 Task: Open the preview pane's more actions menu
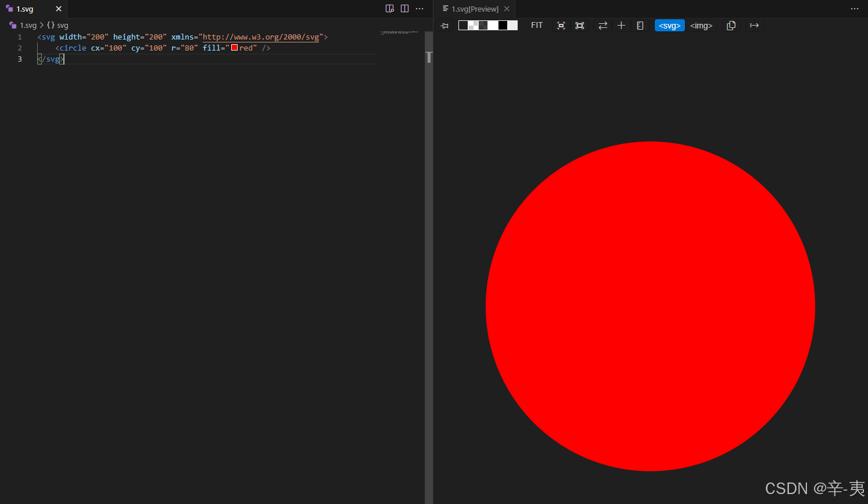pyautogui.click(x=854, y=9)
